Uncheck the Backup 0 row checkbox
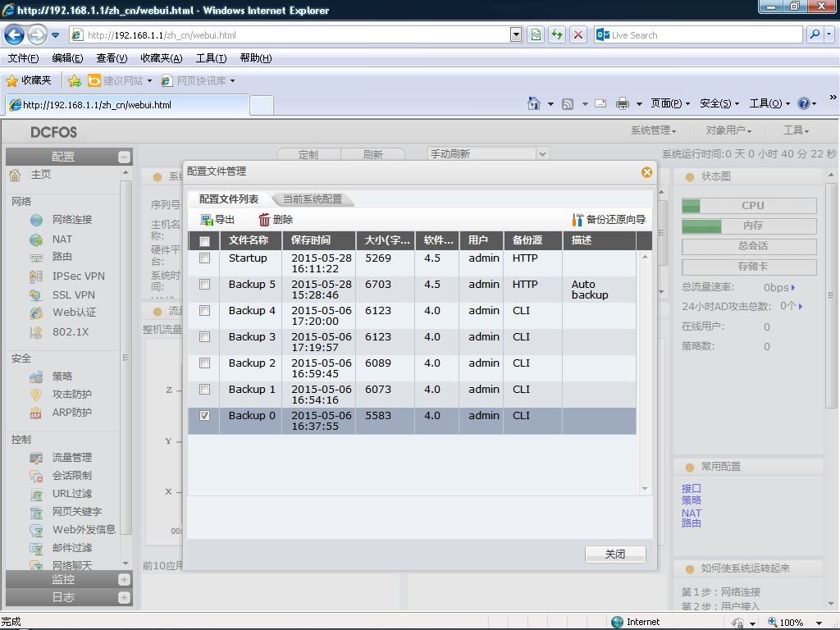The height and width of the screenshot is (630, 840). pyautogui.click(x=204, y=416)
